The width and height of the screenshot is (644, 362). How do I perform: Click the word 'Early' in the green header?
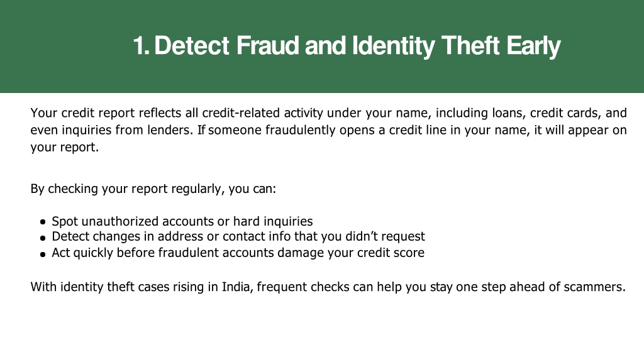[x=533, y=46]
